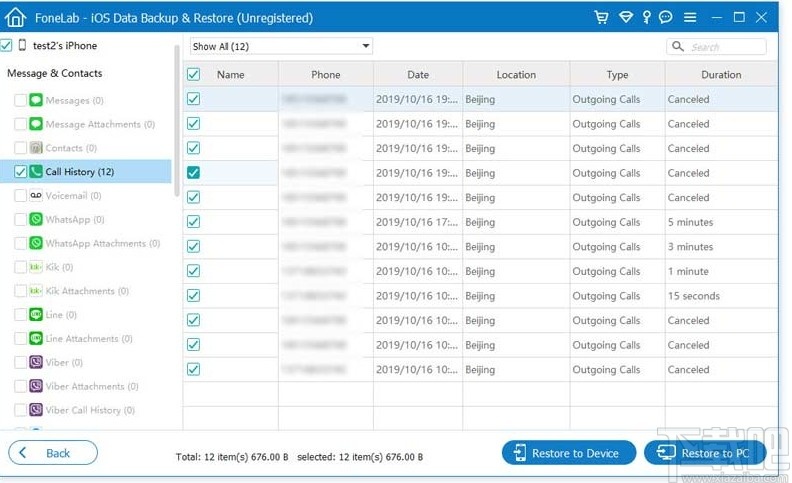Open the feedback chat bubble icon
The height and width of the screenshot is (483, 792).
(666, 17)
